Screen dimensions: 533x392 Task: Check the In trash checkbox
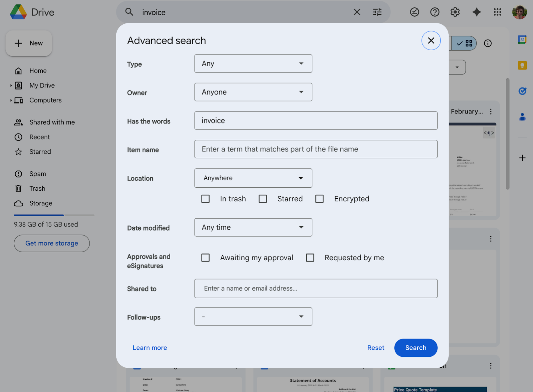pos(206,199)
